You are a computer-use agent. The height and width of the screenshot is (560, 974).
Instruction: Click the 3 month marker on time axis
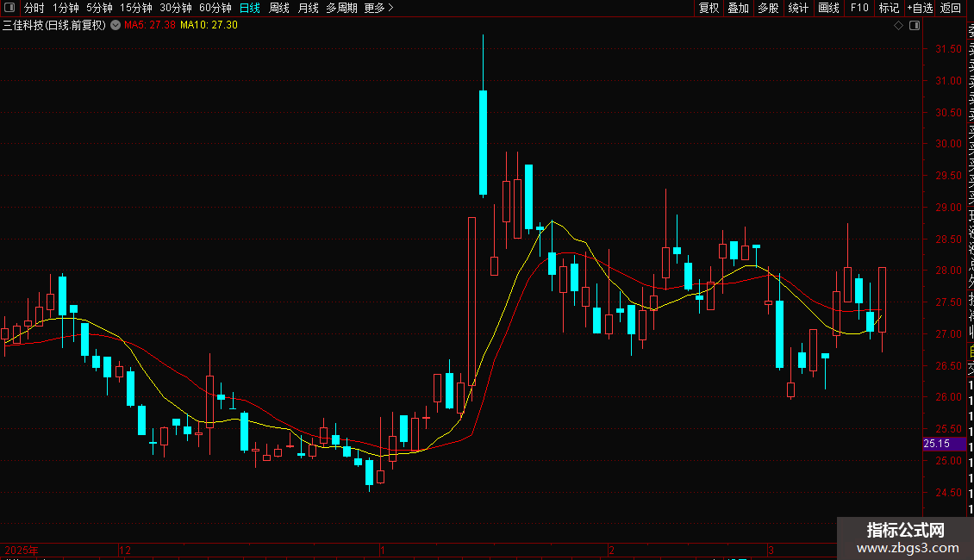771,551
